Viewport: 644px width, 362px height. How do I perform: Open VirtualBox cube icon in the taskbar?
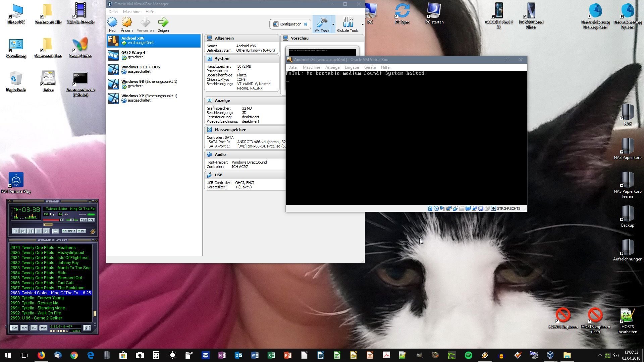click(550, 355)
